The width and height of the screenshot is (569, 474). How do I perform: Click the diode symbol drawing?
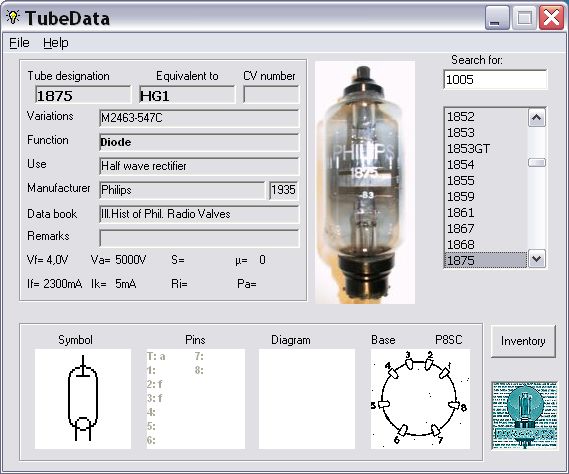[83, 399]
